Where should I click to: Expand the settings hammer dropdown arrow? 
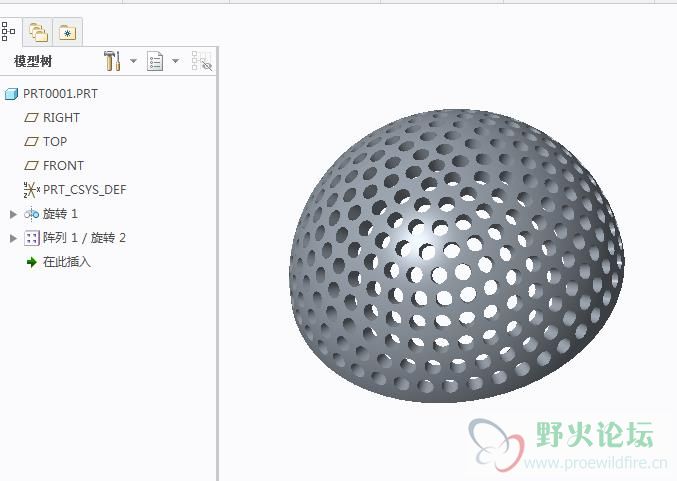pyautogui.click(x=133, y=61)
